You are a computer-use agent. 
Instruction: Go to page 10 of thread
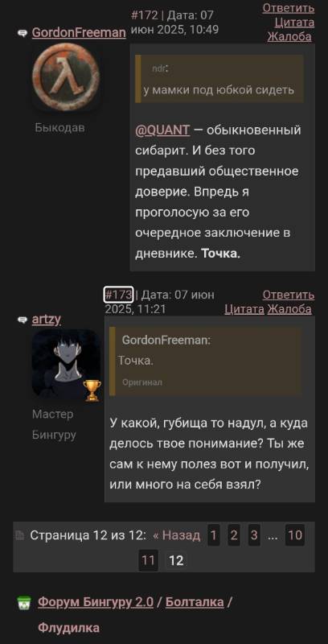[295, 535]
